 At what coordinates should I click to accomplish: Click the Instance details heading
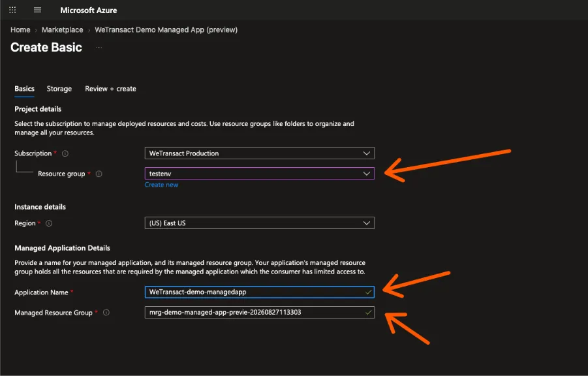40,207
